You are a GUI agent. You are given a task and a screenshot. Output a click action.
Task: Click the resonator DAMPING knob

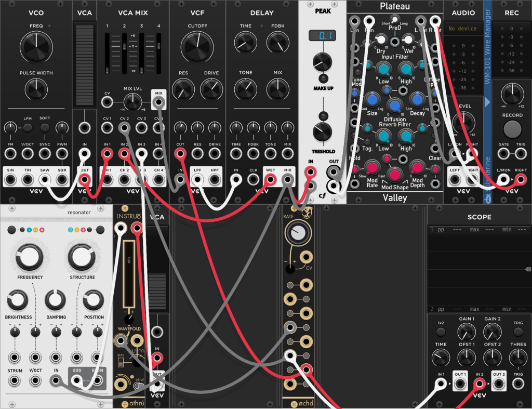56,300
